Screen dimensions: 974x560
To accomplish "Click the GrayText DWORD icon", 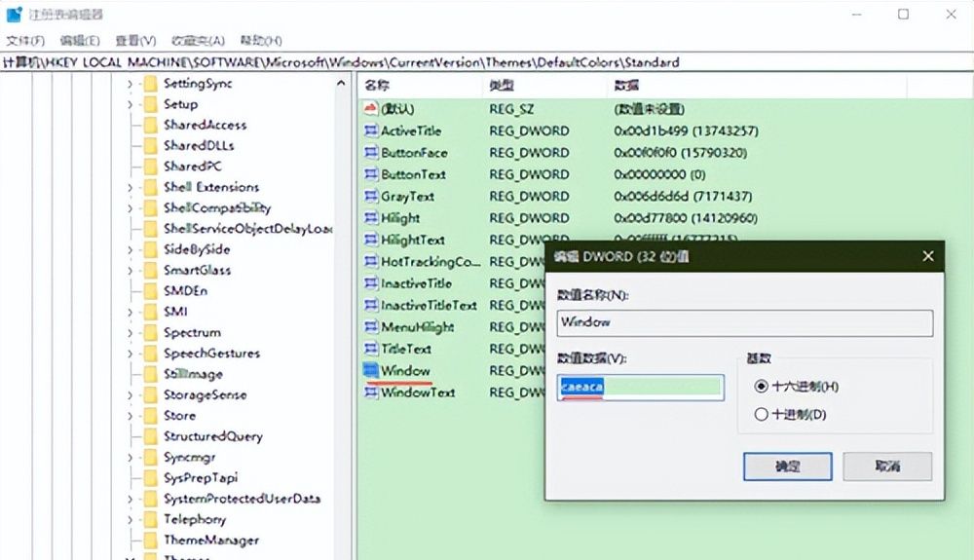I will (371, 196).
